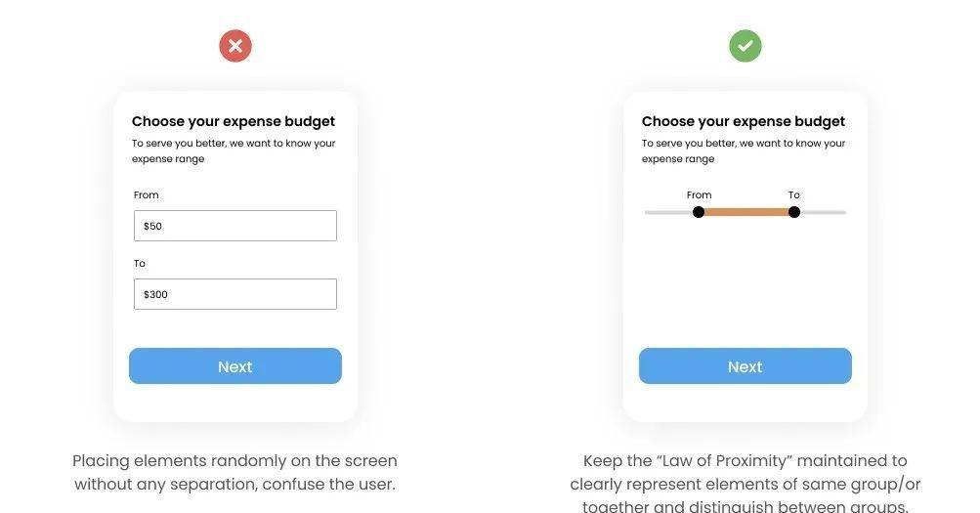Click the From label above $50 field
Screen dimensions: 980x513
147,195
